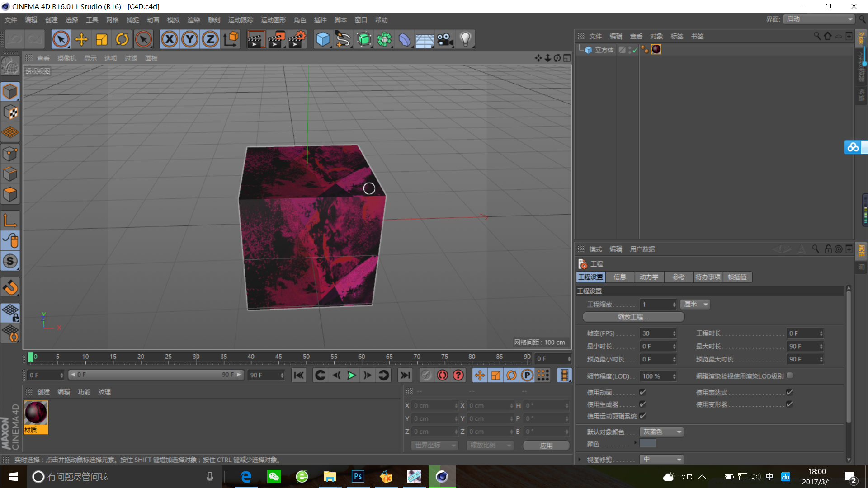The height and width of the screenshot is (488, 868).
Task: Toggle the Z axis lock
Action: (210, 39)
